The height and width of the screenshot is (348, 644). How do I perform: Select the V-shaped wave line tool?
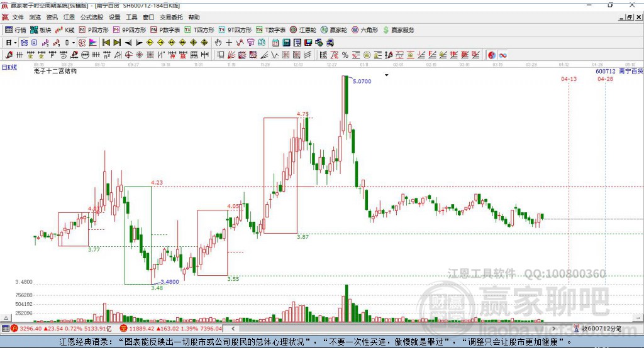tap(274, 55)
